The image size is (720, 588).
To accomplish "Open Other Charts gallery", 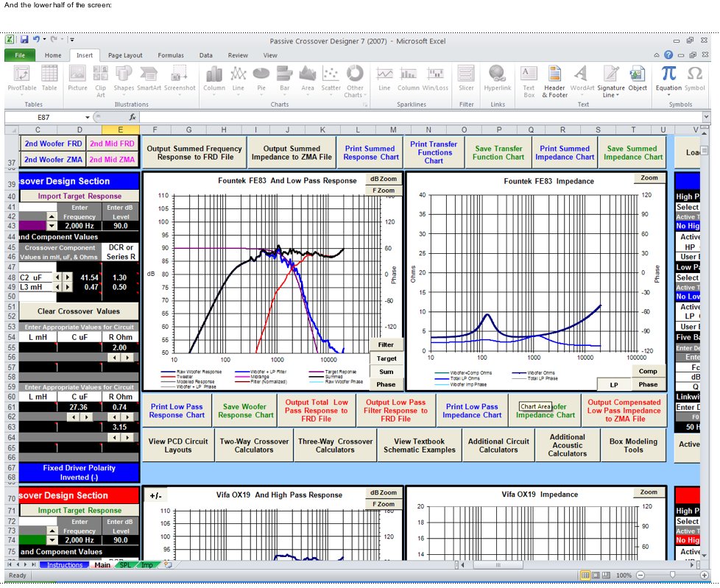I will click(355, 81).
